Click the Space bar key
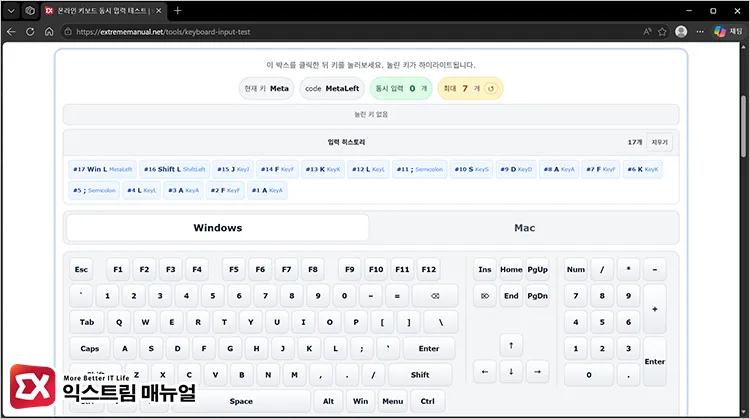 pyautogui.click(x=241, y=401)
